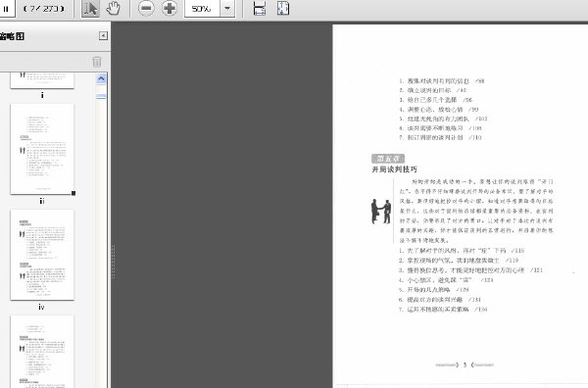Screen dimensions: 588x388
Task: Click chapter five entry 7 ending /134
Action: [x=443, y=310]
